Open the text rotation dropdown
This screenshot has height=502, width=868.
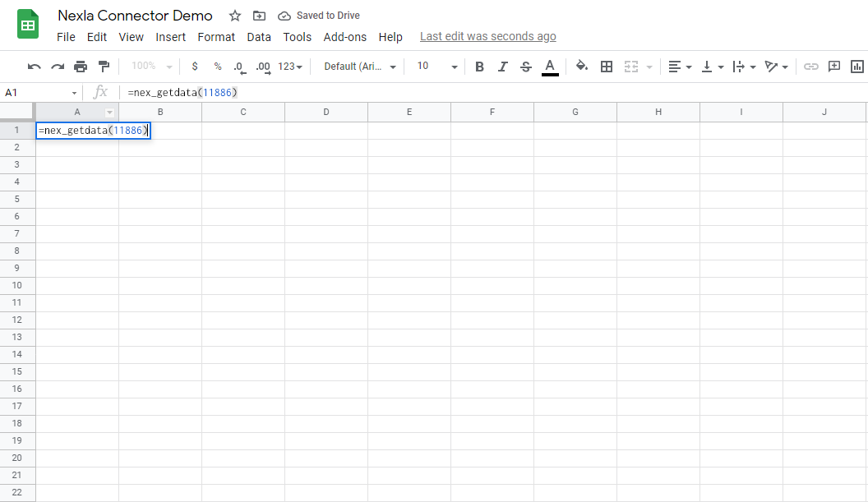776,67
